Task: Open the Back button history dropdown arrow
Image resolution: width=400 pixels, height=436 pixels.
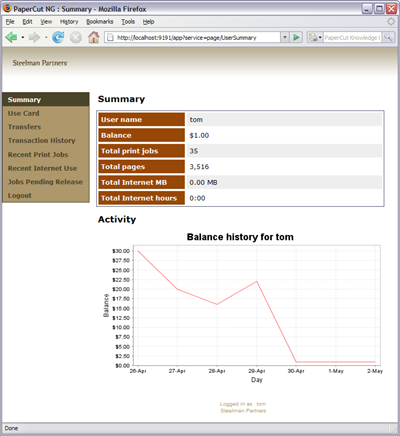Action: click(23, 37)
